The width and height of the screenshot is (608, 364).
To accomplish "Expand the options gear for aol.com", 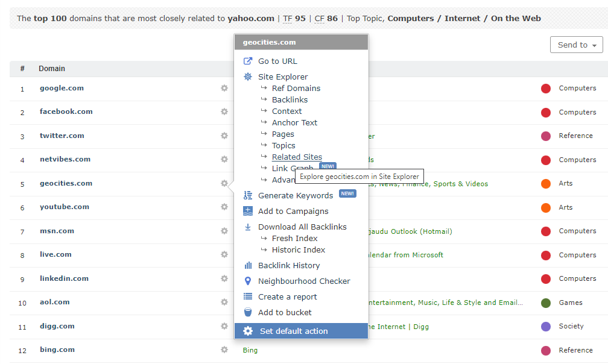I will click(224, 302).
